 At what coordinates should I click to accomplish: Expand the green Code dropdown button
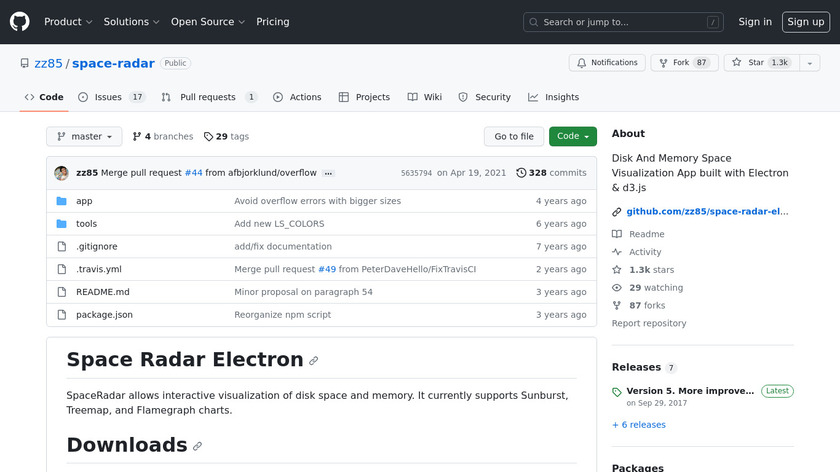tap(572, 137)
